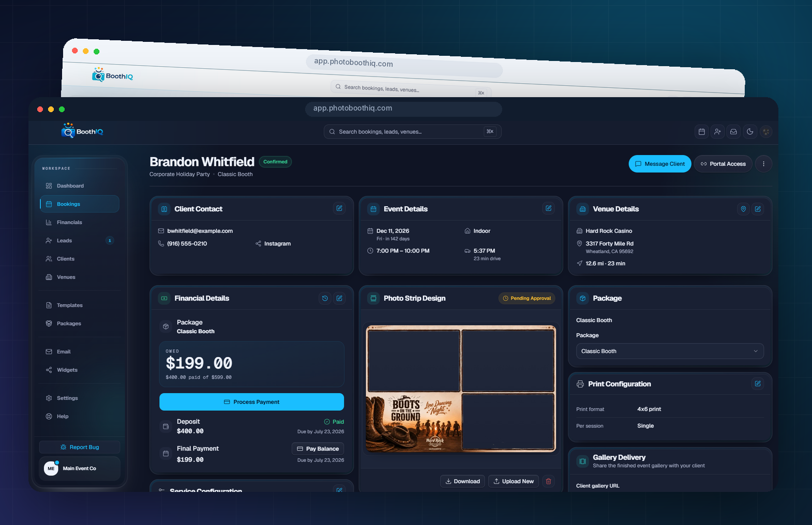This screenshot has height=525, width=812.
Task: Click the add user icon in top bar
Action: tap(717, 132)
